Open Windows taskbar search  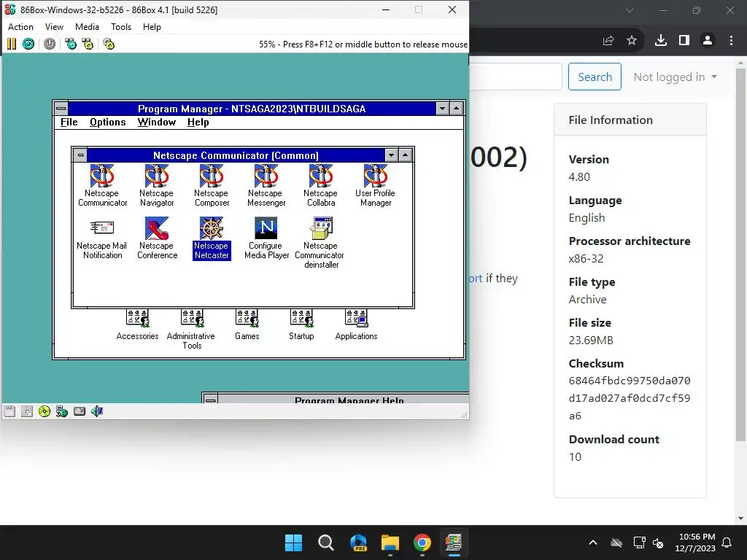click(326, 542)
